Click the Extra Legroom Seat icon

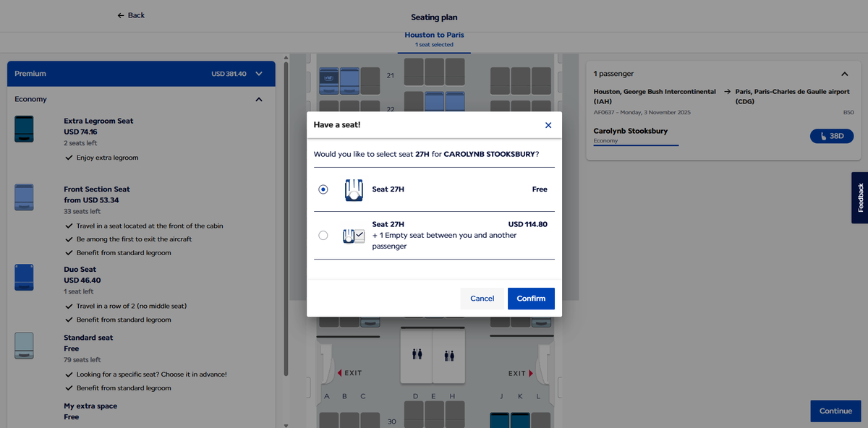pos(24,129)
